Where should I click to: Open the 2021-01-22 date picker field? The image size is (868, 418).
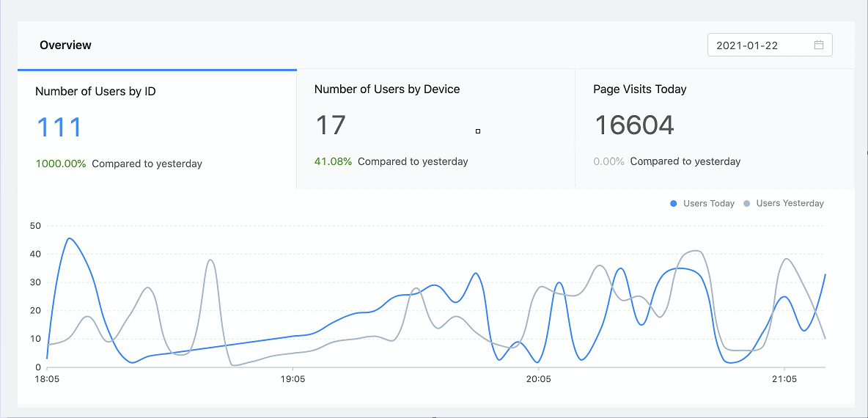pos(762,45)
